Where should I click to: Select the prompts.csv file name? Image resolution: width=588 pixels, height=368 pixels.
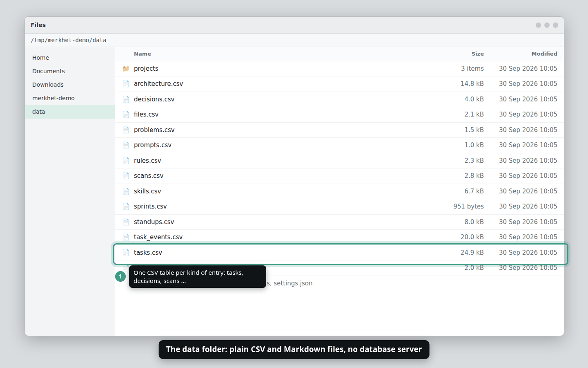click(153, 145)
